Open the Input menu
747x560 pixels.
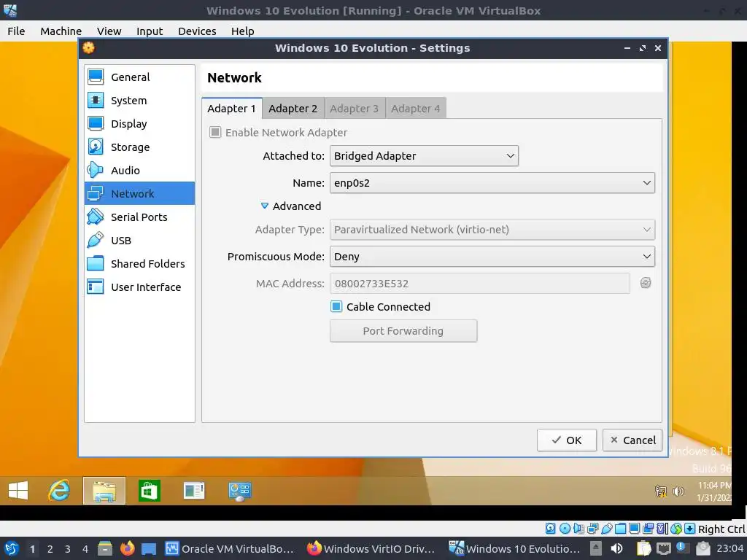tap(150, 31)
